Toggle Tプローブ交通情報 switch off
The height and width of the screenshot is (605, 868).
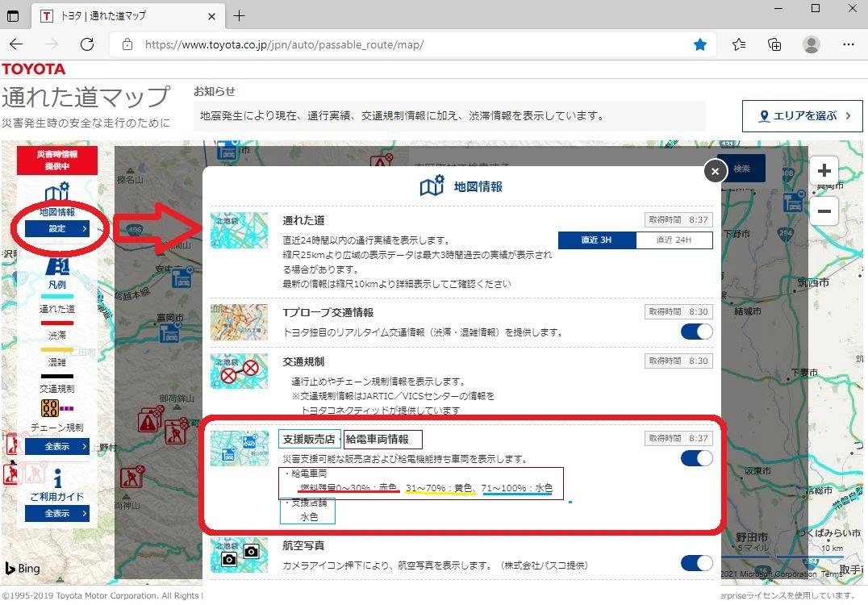pos(696,331)
